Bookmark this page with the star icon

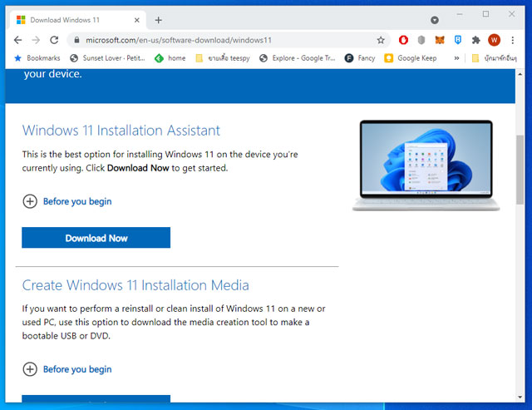(x=381, y=40)
